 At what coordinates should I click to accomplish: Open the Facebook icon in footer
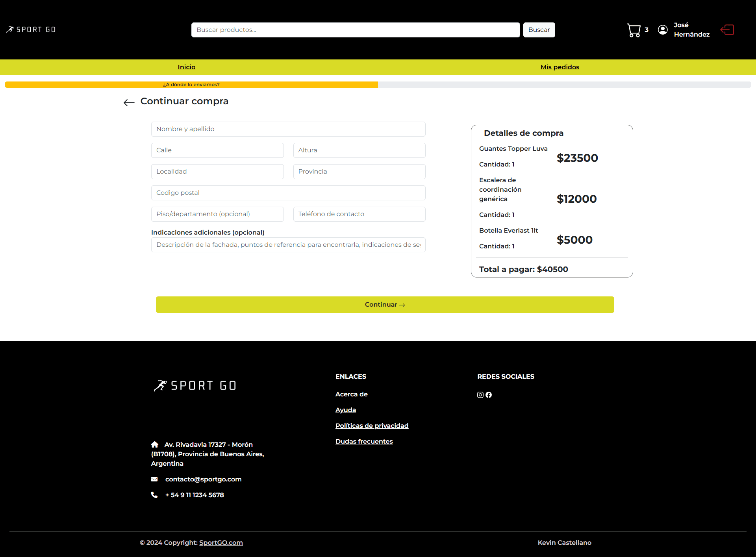489,395
